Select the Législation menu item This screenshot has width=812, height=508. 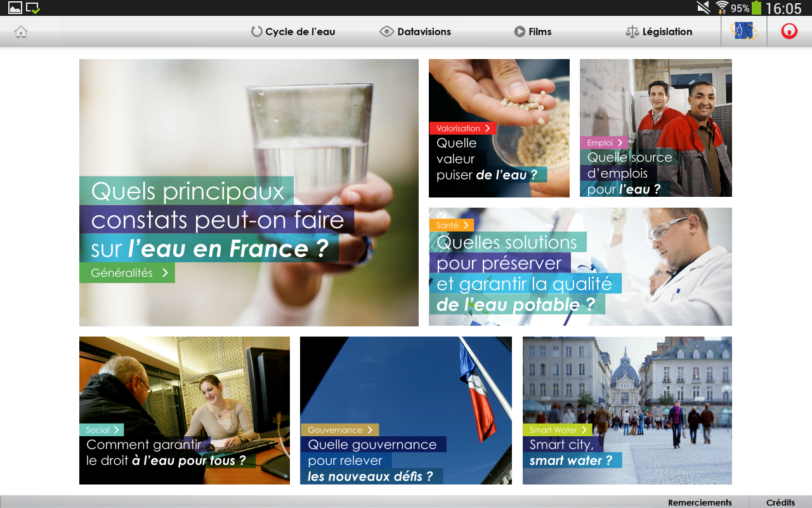pyautogui.click(x=659, y=32)
